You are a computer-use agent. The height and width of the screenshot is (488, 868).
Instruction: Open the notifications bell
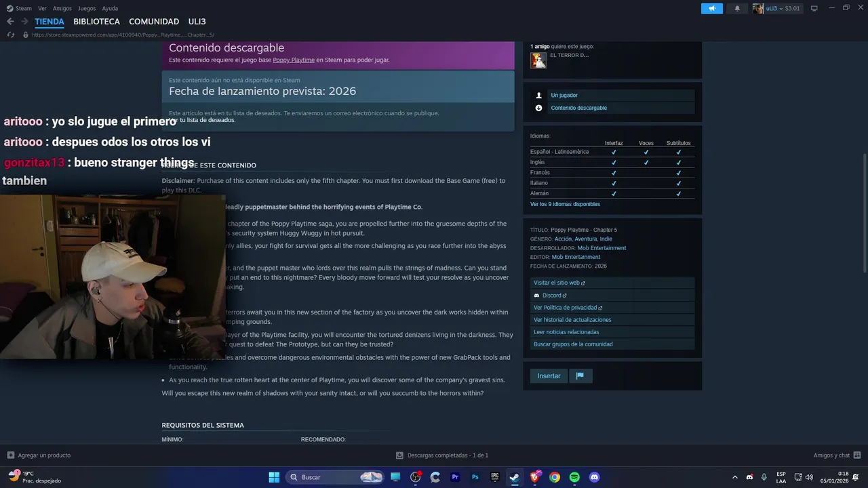737,8
